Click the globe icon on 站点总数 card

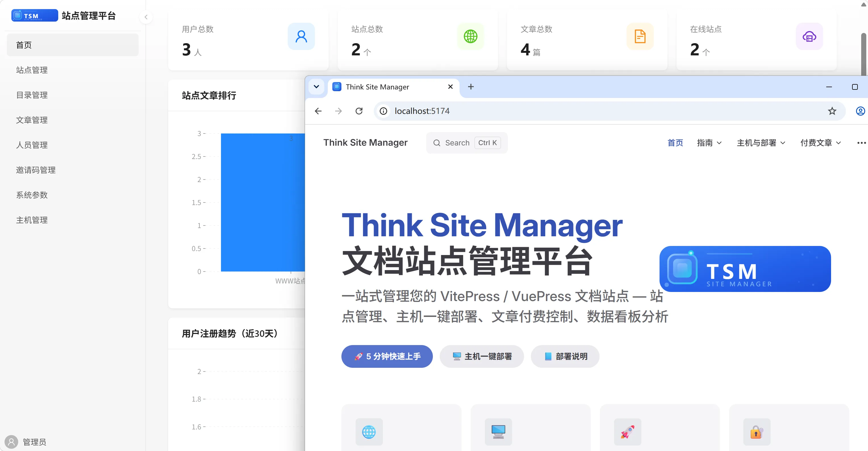(470, 36)
